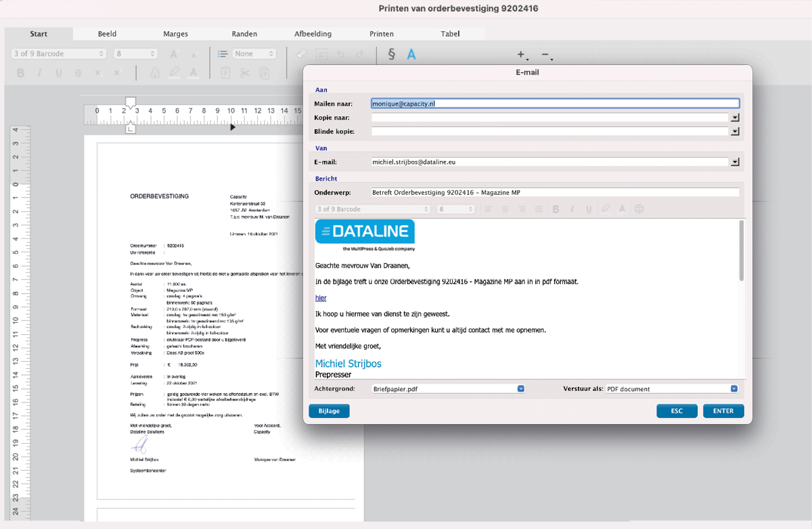Toggle Italic in e-mail message toolbar
This screenshot has width=812, height=529.
point(572,210)
